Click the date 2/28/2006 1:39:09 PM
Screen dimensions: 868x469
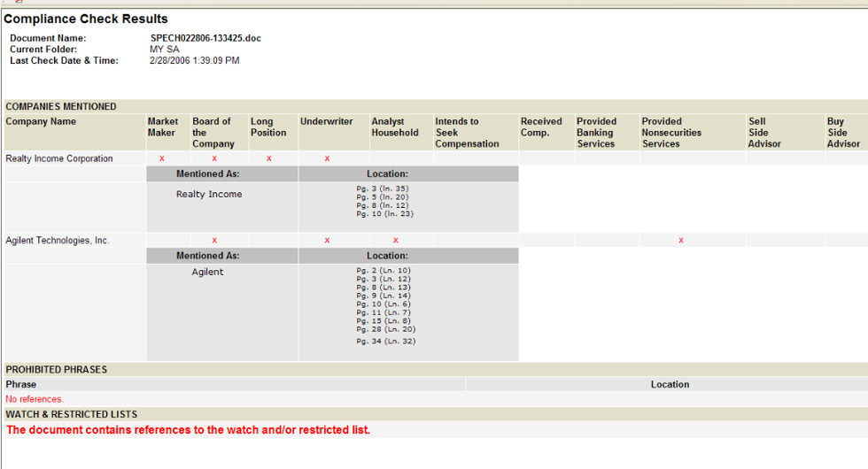(194, 60)
